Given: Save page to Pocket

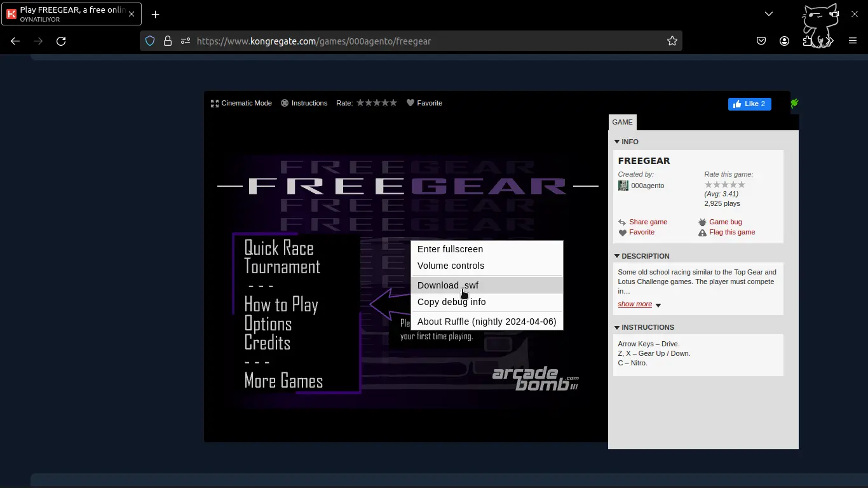Looking at the screenshot, I should tap(761, 41).
